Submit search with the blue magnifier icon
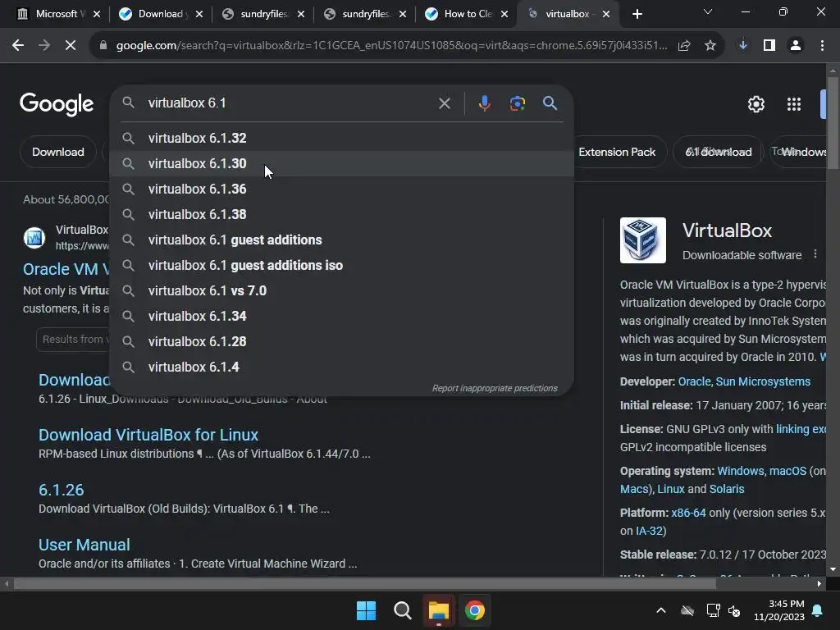Screen dimensions: 840x630 pyautogui.click(x=550, y=103)
